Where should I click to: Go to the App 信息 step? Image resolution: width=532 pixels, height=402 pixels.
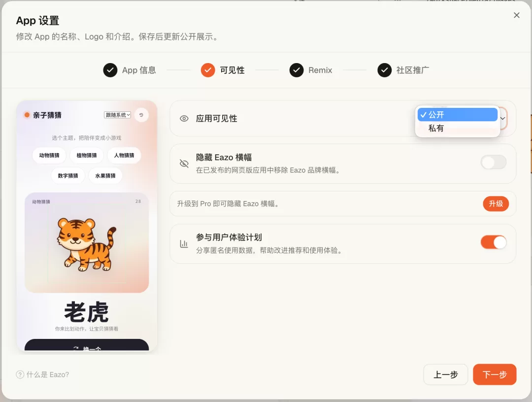point(130,70)
